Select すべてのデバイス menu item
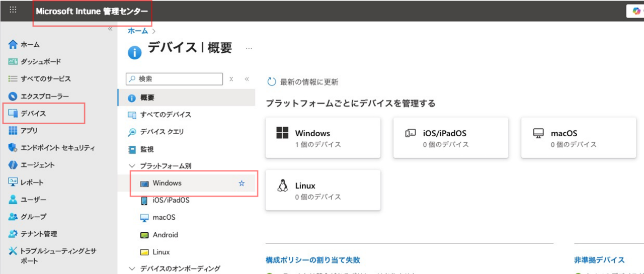Image resolution: width=644 pixels, height=274 pixels. (x=166, y=115)
